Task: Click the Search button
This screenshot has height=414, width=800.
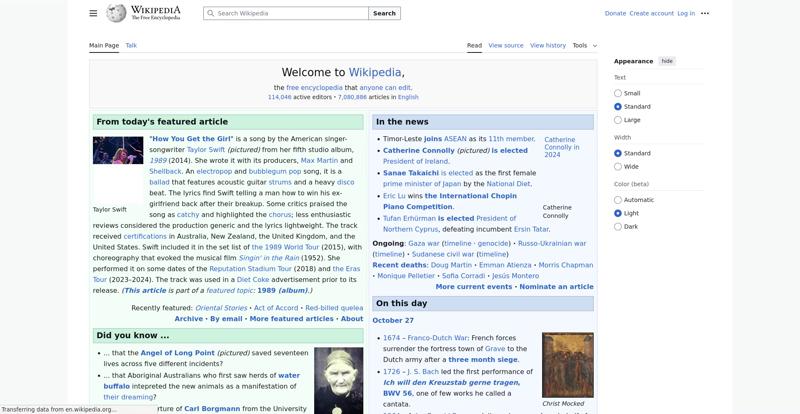Action: [384, 14]
